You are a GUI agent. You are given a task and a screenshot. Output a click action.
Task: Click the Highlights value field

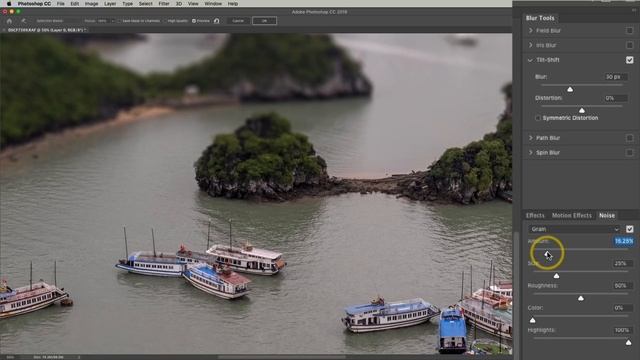coord(622,330)
